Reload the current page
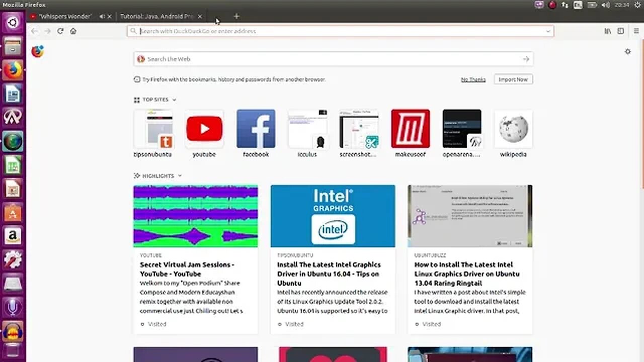 (x=60, y=31)
